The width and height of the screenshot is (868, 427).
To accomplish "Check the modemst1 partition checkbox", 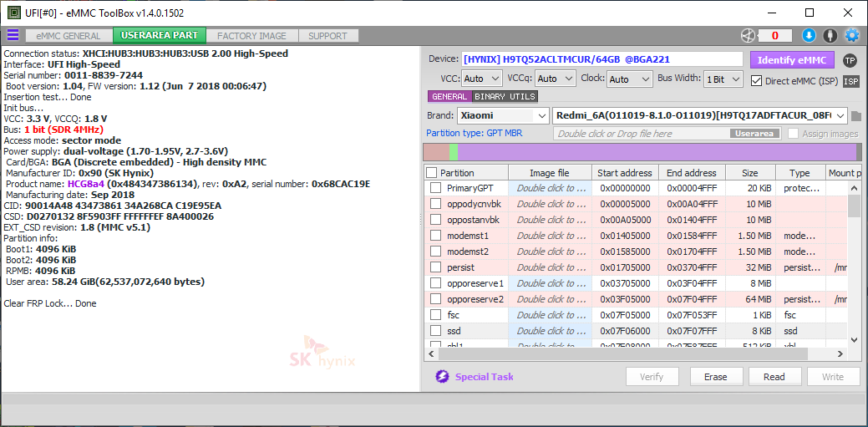I will [x=435, y=236].
